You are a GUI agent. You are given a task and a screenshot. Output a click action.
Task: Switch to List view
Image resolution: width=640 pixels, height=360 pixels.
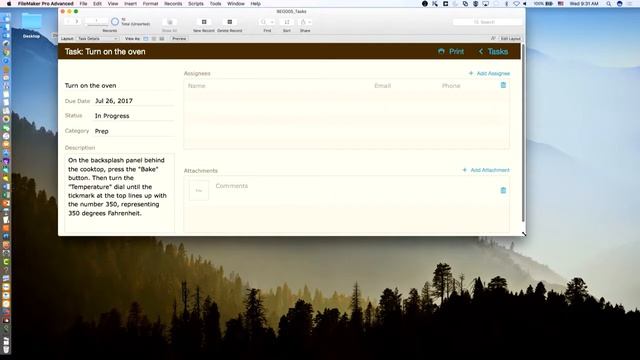(154, 38)
